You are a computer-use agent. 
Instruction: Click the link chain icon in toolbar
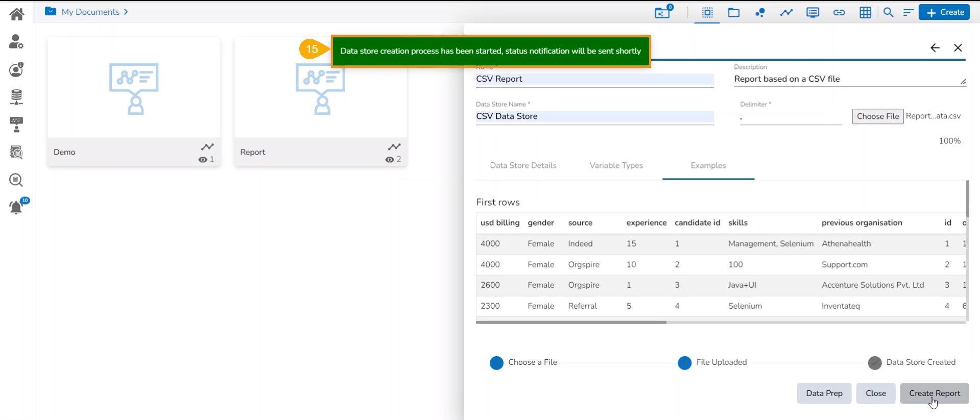pos(839,13)
